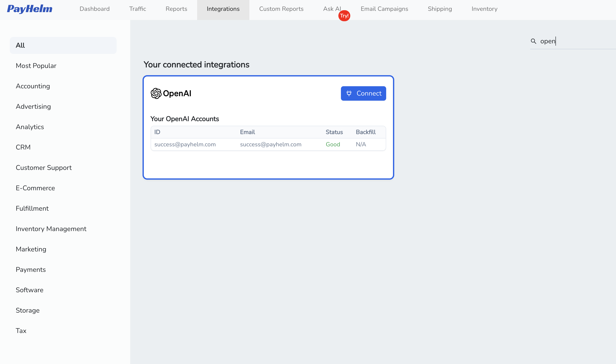Image resolution: width=616 pixels, height=364 pixels.
Task: Click the PayHelm logo
Action: pos(30,9)
